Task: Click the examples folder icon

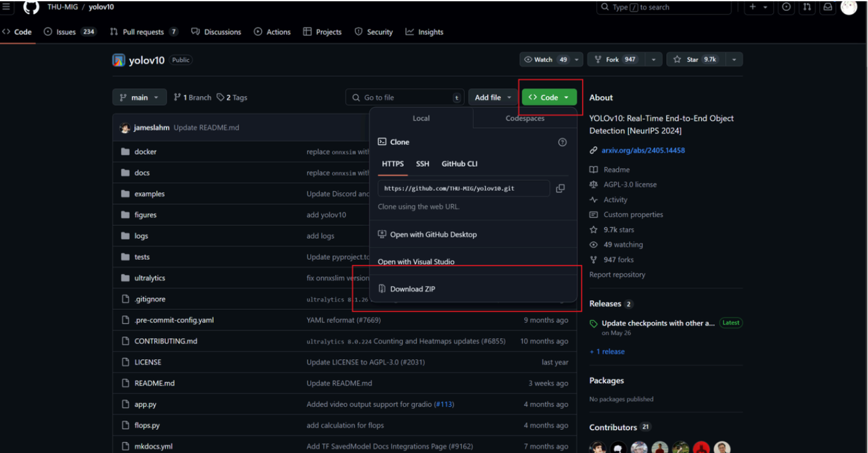Action: (x=125, y=194)
